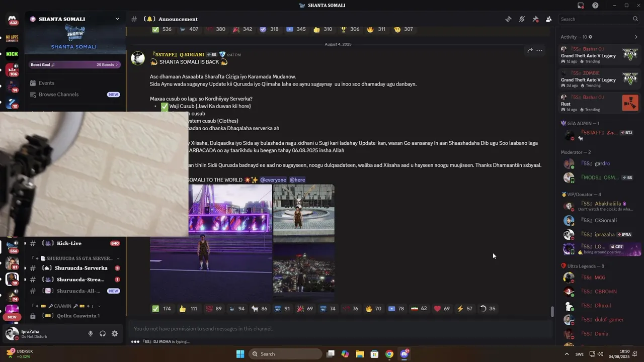Viewport: 644px width, 362px height.
Task: Toggle thumbs up reaction 111
Action: pos(189,309)
